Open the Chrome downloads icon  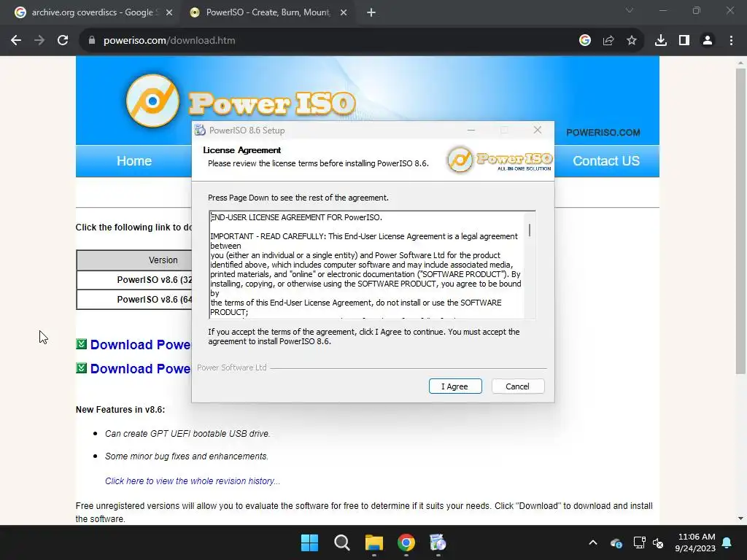tap(661, 41)
